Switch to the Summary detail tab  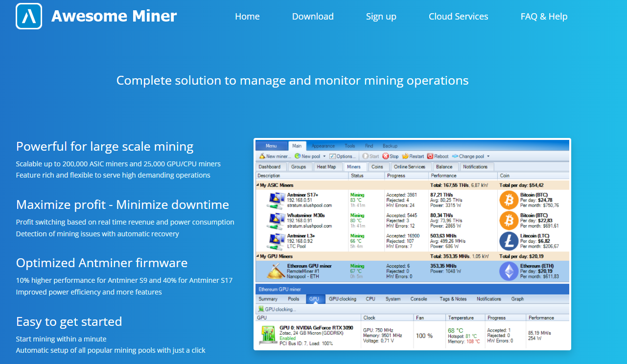(x=268, y=299)
